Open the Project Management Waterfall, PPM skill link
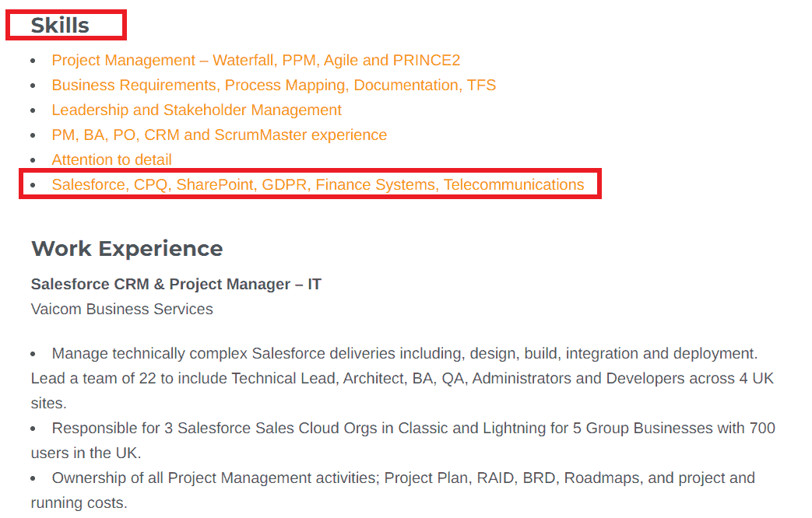Viewport: 812px width, 518px height. [x=256, y=61]
